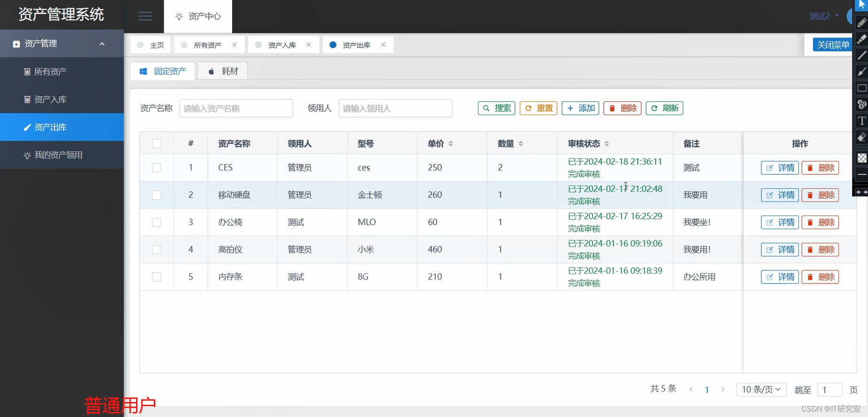Viewport: 868px width, 417px height.
Task: Select the arrow drawing tool
Action: pyautogui.click(x=861, y=71)
